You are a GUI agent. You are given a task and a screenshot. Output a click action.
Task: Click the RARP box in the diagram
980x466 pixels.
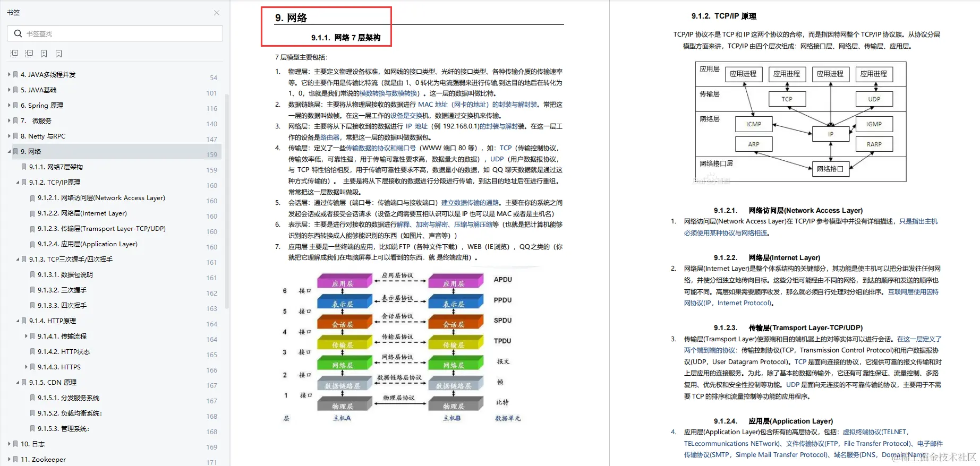pyautogui.click(x=874, y=144)
